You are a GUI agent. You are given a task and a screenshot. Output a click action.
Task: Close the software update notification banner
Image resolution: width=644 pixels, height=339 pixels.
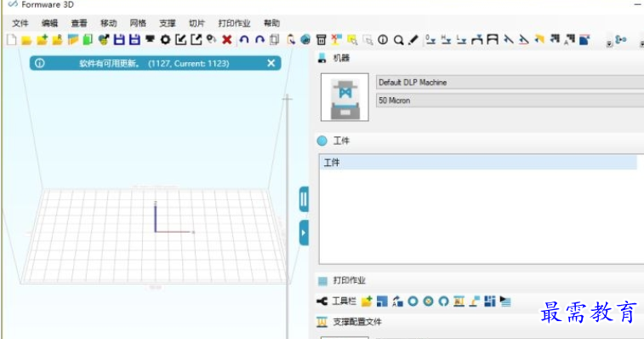(x=271, y=63)
